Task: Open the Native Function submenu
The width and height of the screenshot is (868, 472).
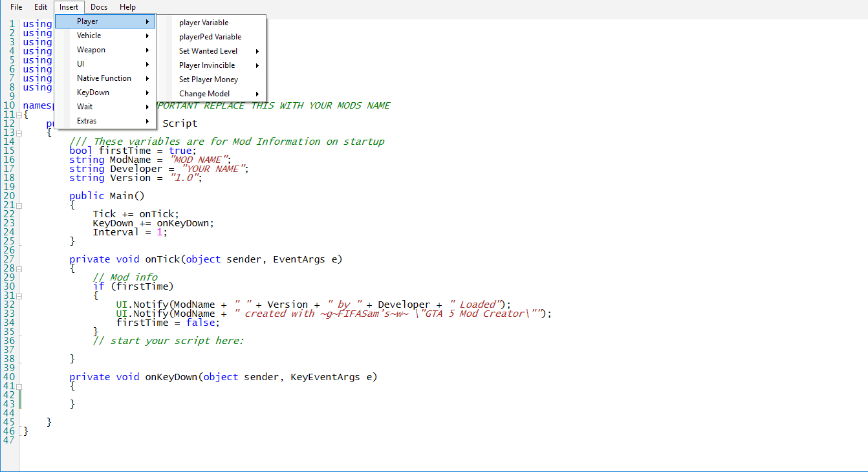Action: 105,78
